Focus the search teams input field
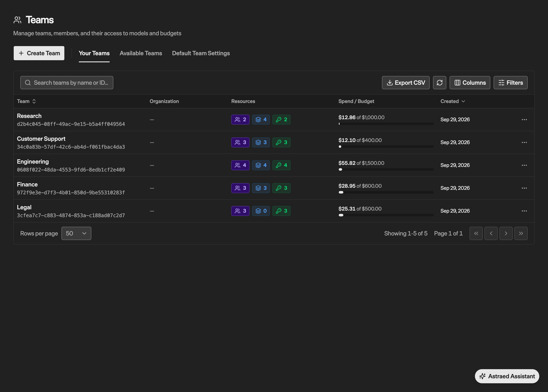This screenshot has width=548, height=392. (x=67, y=83)
